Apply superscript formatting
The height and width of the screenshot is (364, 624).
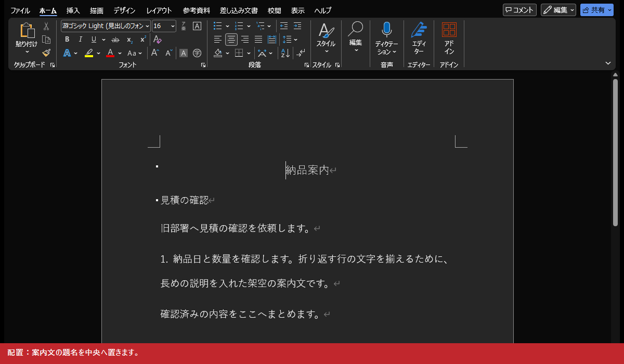(x=143, y=40)
